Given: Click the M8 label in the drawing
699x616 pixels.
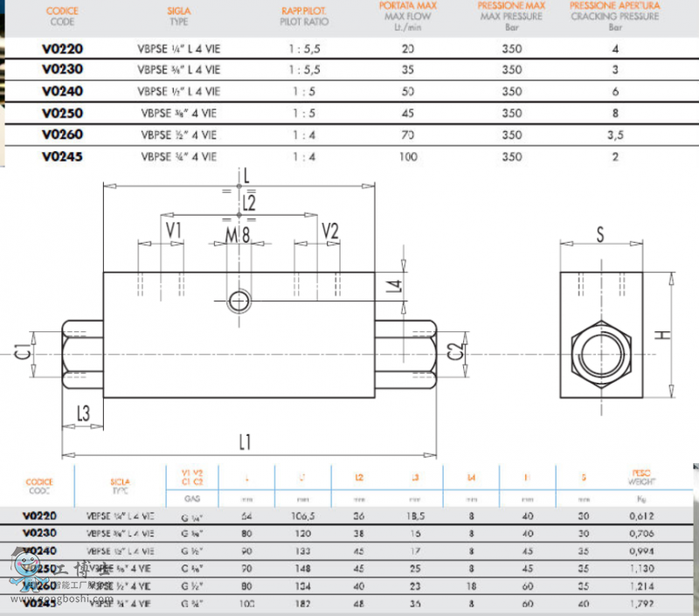Looking at the screenshot, I should (x=238, y=234).
